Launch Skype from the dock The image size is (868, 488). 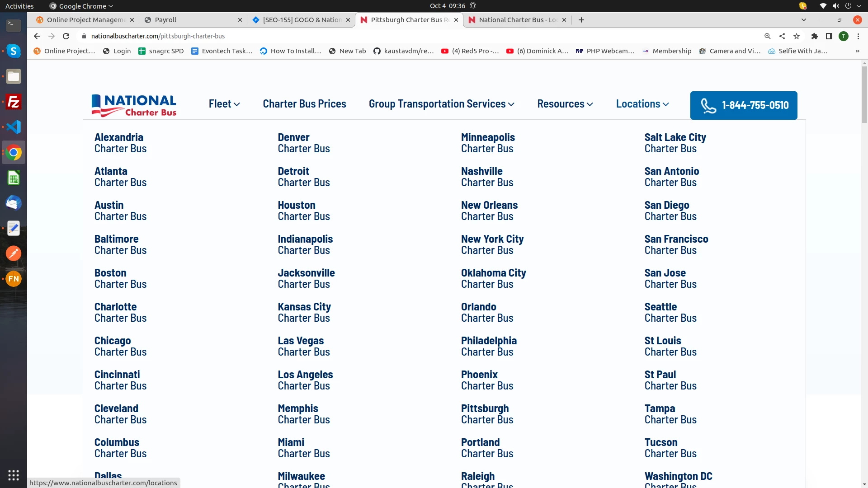[x=14, y=51]
